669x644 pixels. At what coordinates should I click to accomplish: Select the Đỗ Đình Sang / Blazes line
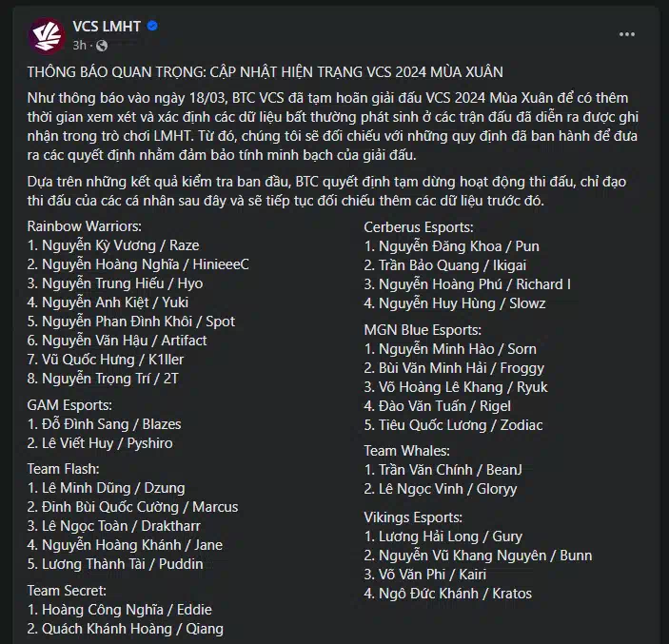coord(104,424)
